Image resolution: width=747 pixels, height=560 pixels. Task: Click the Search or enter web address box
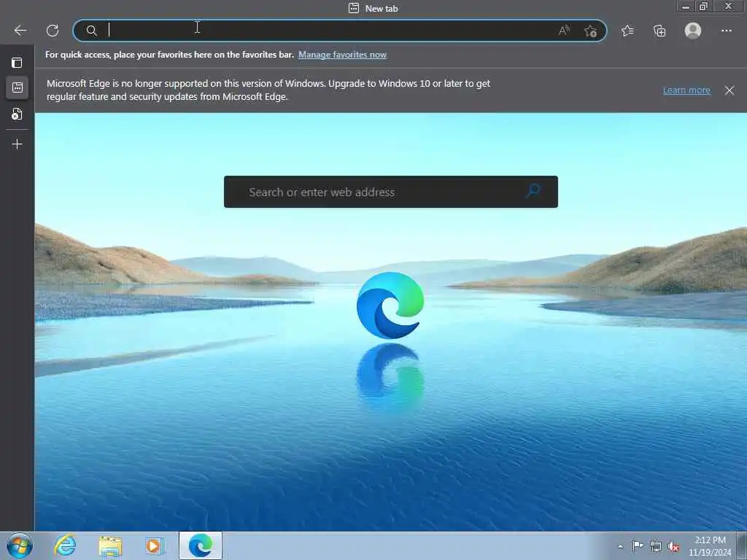pyautogui.click(x=391, y=192)
